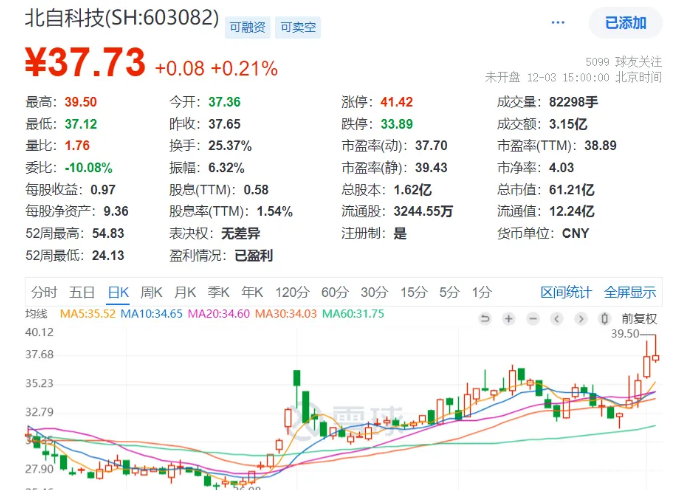Image resolution: width=693 pixels, height=490 pixels.
Task: Open the 前复权 adjustment dropdown
Action: (x=638, y=319)
